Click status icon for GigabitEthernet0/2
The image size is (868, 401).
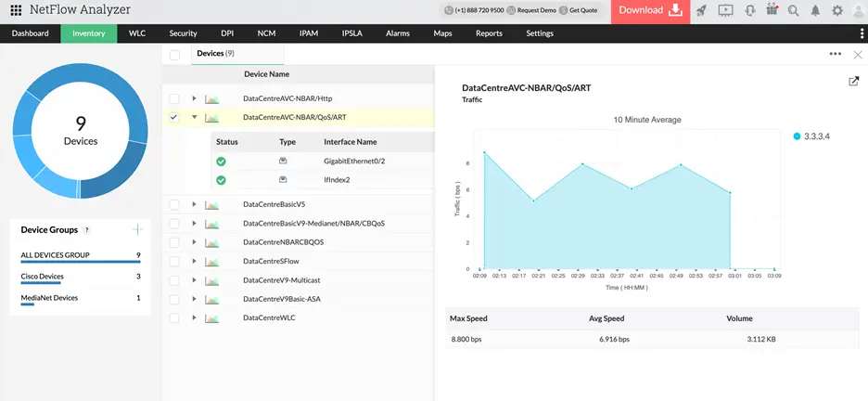coord(221,162)
